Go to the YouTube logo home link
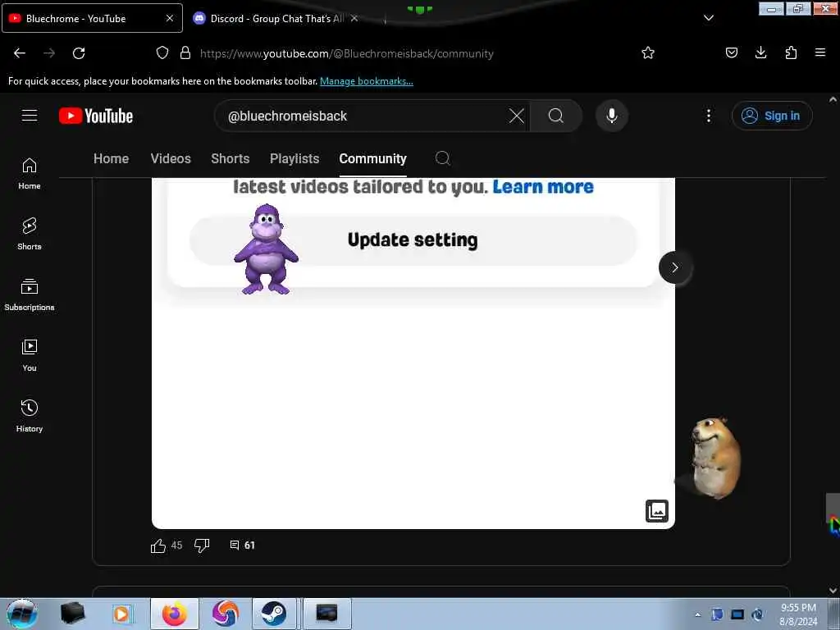Screen dimensions: 840x630 (96, 116)
